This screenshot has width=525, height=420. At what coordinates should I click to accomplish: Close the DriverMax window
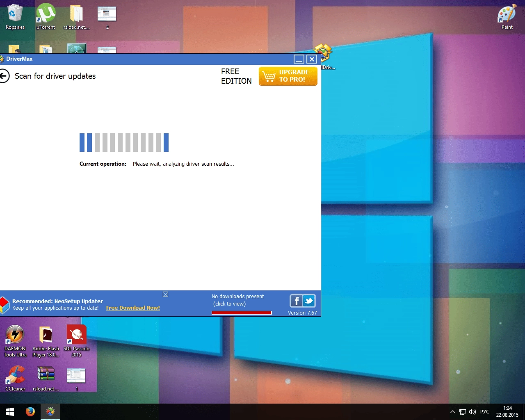coord(312,59)
